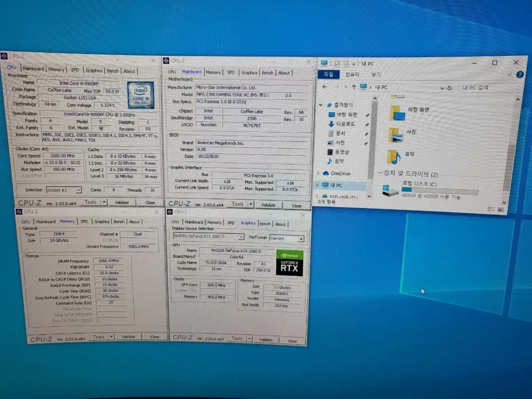Click Validate in the Memory CPU-Z window
Viewport: 532px width, 399px height.
coord(128,337)
